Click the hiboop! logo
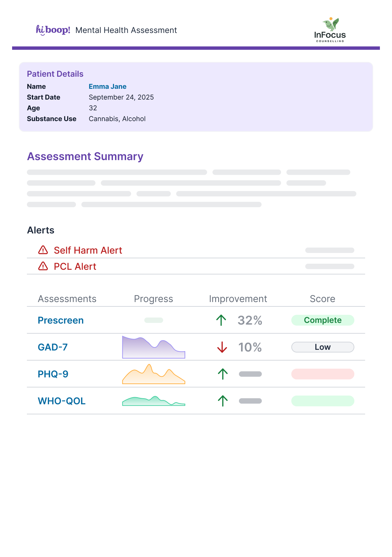This screenshot has height=557, width=392. [53, 30]
